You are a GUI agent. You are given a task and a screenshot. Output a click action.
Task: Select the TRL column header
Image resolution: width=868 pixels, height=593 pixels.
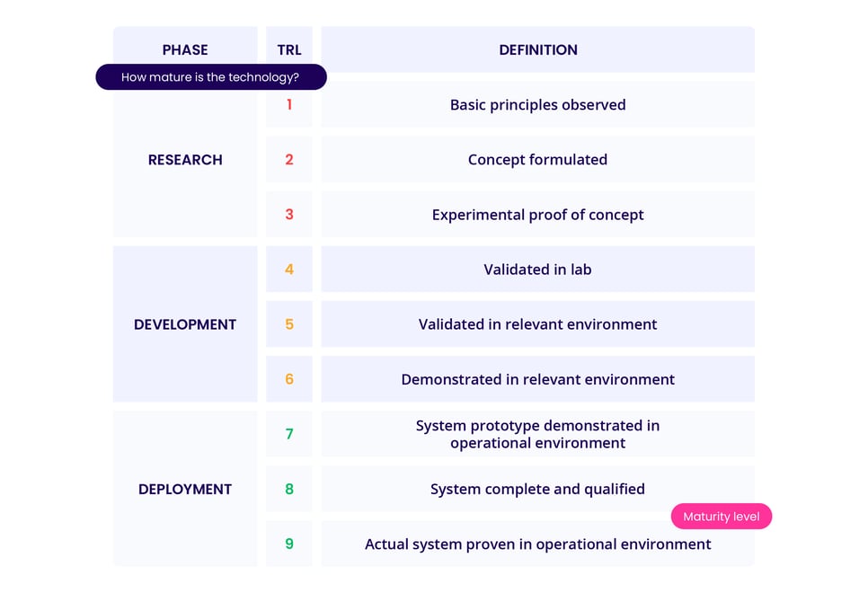(x=289, y=49)
